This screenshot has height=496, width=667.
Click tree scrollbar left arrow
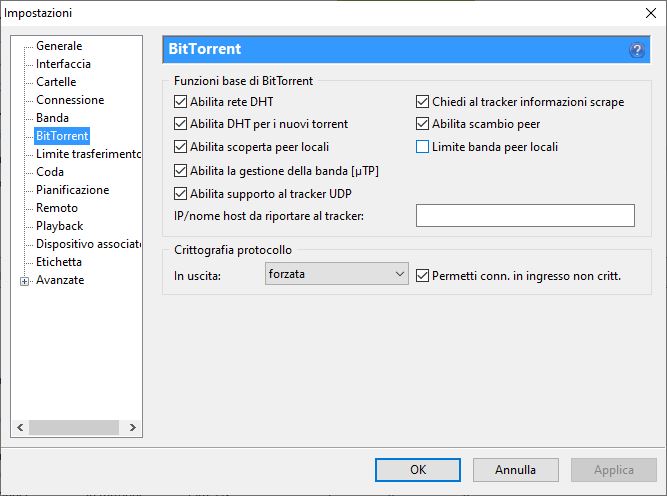[x=20, y=427]
